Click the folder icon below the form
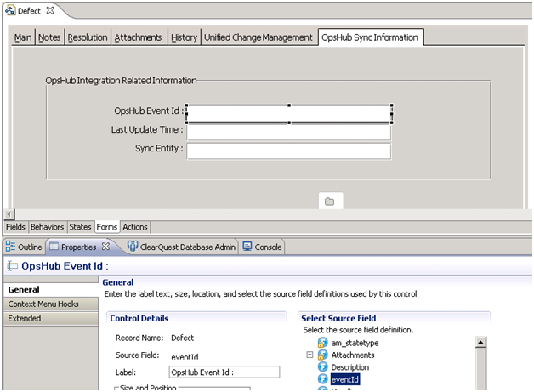The height and width of the screenshot is (392, 534). (x=330, y=202)
